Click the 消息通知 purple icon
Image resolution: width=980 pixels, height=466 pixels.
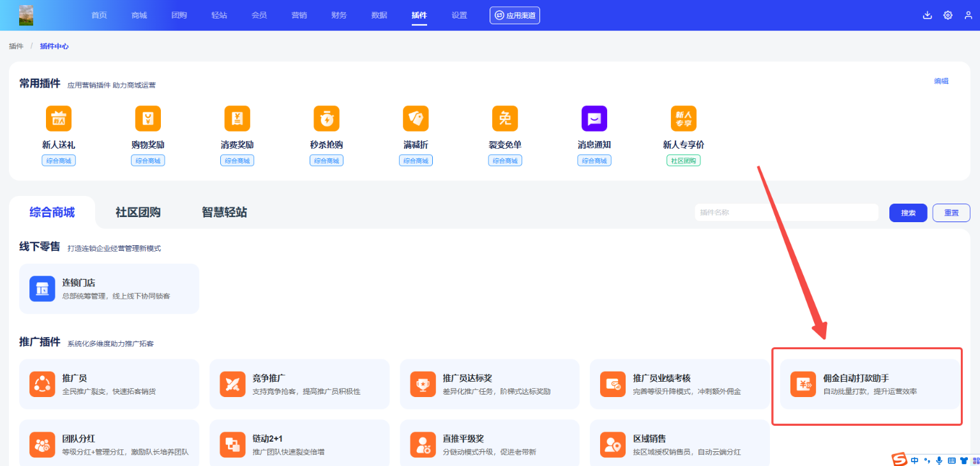click(594, 119)
